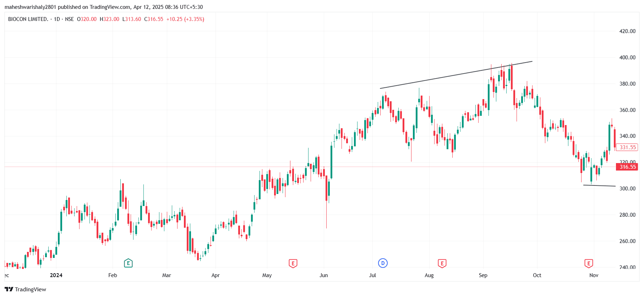Viewport: 644px width, 297px height.
Task: Click the 420.00 price axis label
Action: tap(627, 31)
